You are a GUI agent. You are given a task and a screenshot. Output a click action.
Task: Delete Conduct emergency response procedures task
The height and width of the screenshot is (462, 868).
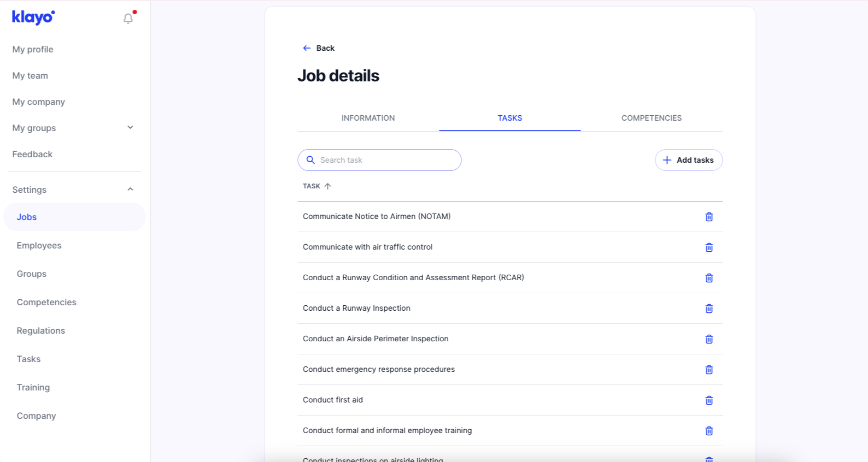pyautogui.click(x=709, y=370)
